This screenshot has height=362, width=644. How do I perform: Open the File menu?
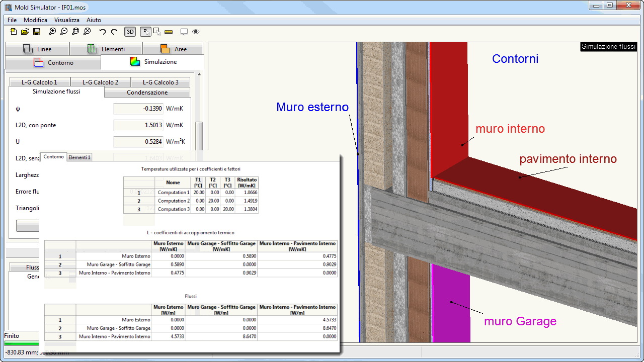12,20
